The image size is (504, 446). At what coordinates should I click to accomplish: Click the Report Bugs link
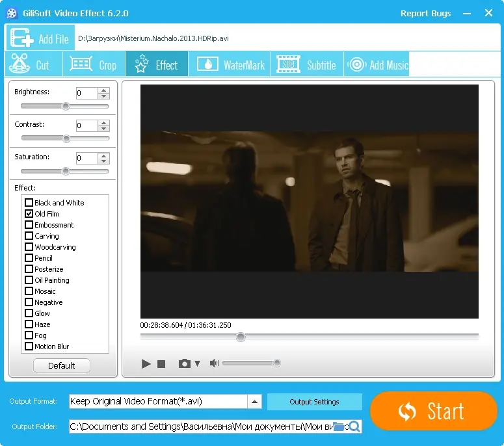425,13
